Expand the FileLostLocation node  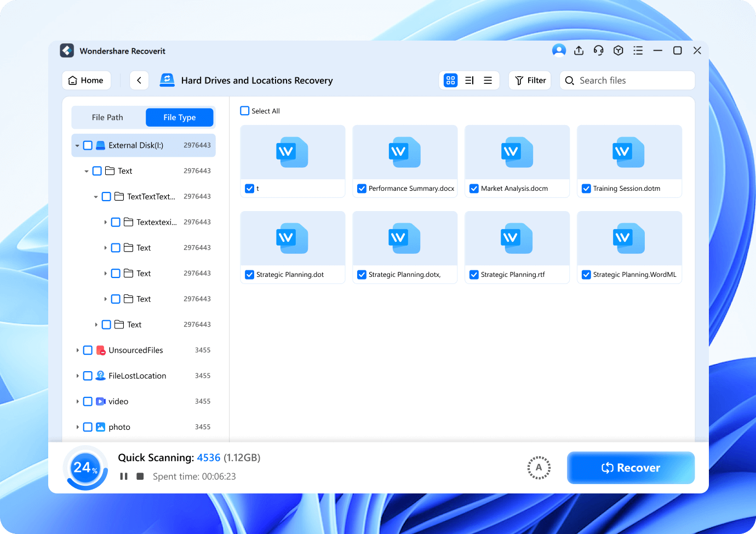(77, 376)
